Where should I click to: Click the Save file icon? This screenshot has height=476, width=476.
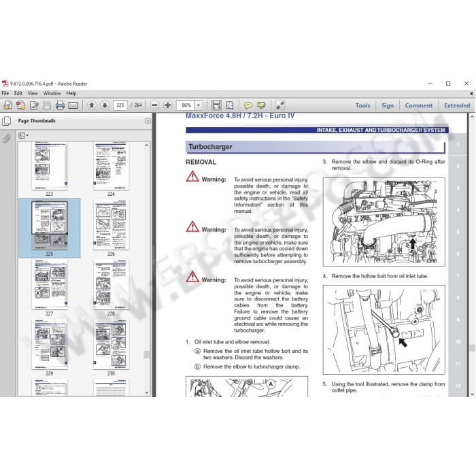47,105
